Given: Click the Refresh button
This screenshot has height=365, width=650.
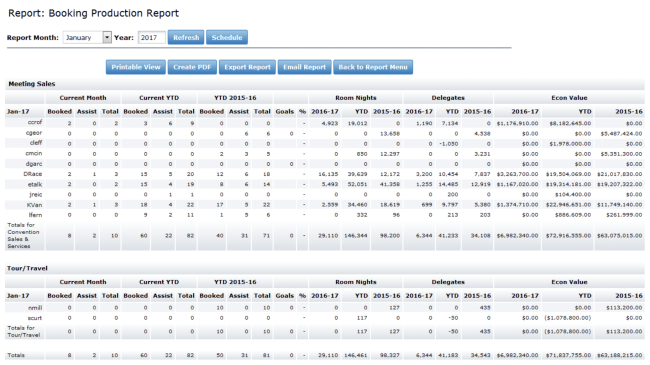Looking at the screenshot, I should (186, 37).
